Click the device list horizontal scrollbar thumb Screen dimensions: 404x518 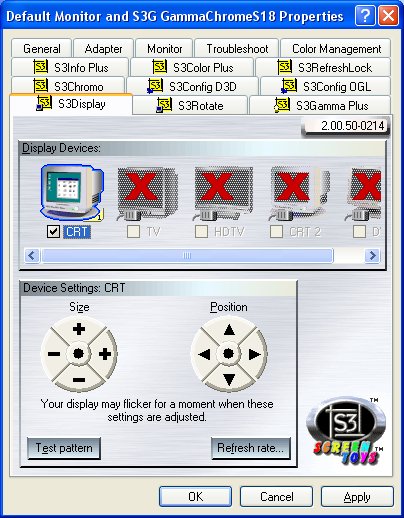pyautogui.click(x=187, y=256)
